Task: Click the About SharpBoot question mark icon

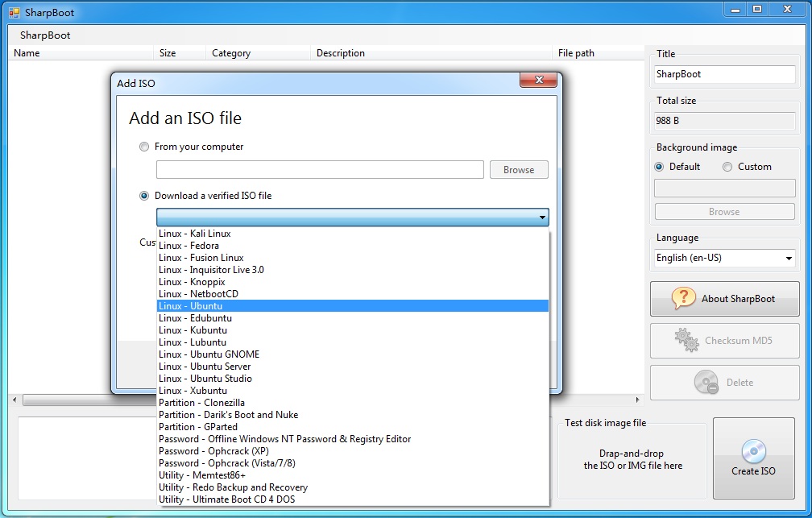Action: pos(684,298)
